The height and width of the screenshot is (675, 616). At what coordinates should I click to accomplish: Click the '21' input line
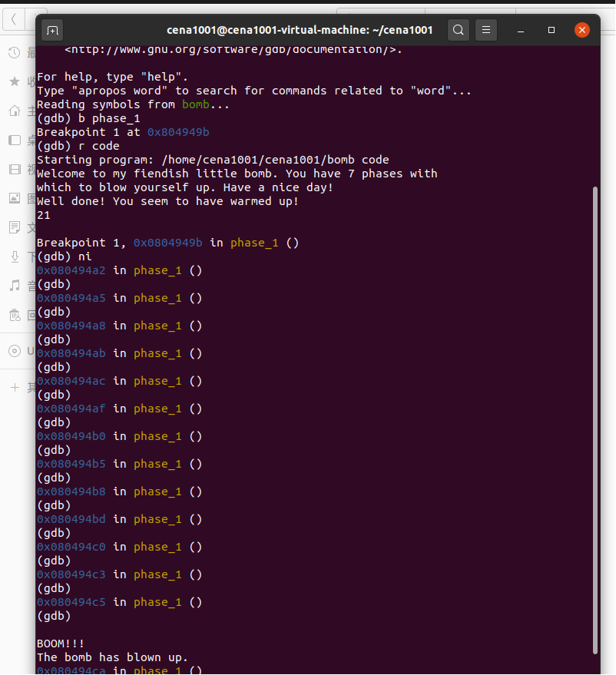click(x=44, y=215)
